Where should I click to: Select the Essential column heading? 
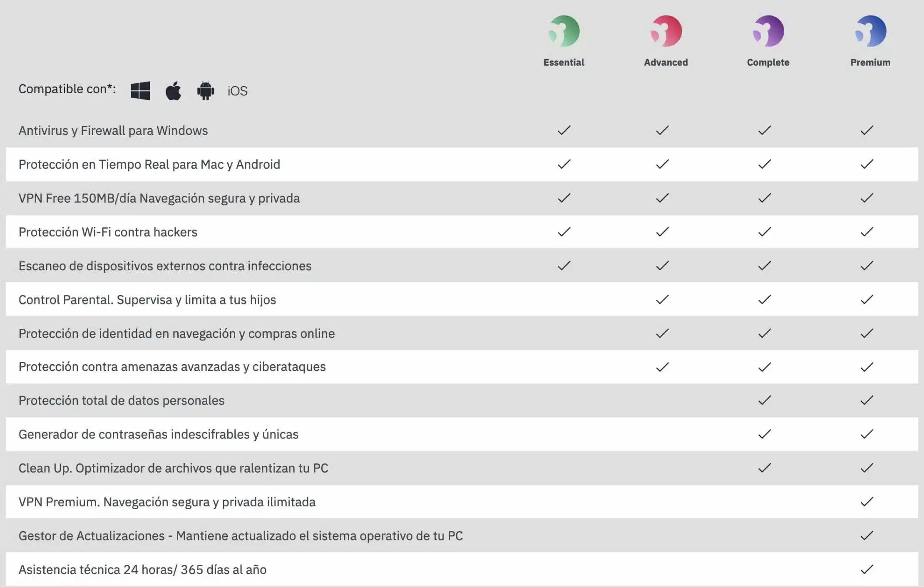tap(564, 62)
